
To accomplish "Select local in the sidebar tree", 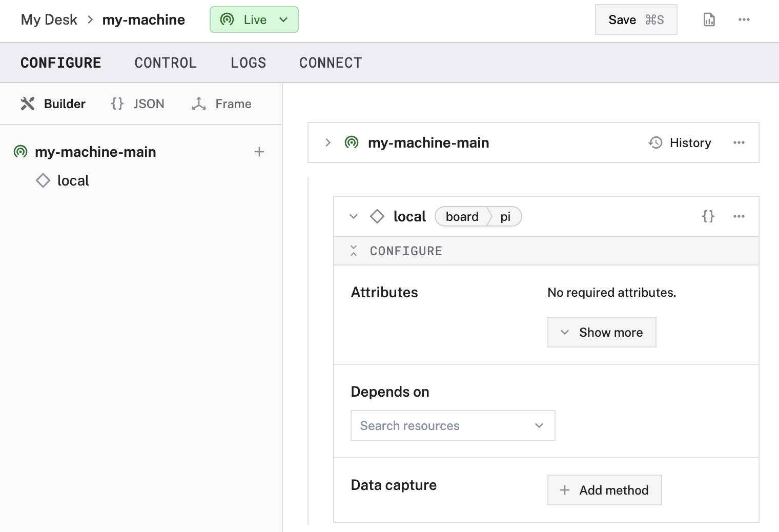I will (73, 180).
